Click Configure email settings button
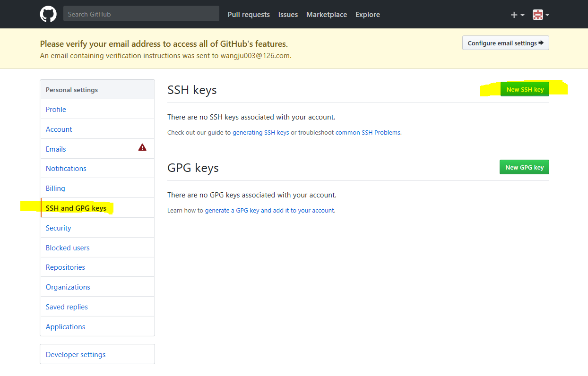588x376 pixels. pyautogui.click(x=506, y=43)
